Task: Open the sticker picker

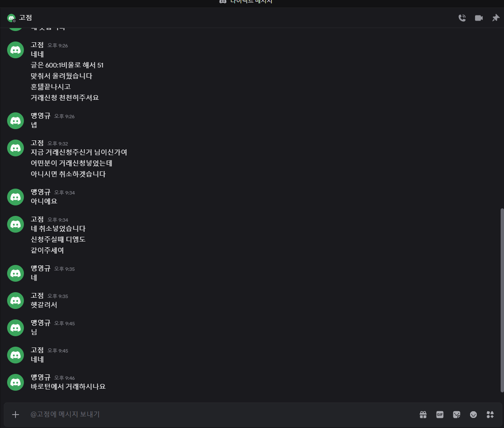Action: tap(457, 415)
